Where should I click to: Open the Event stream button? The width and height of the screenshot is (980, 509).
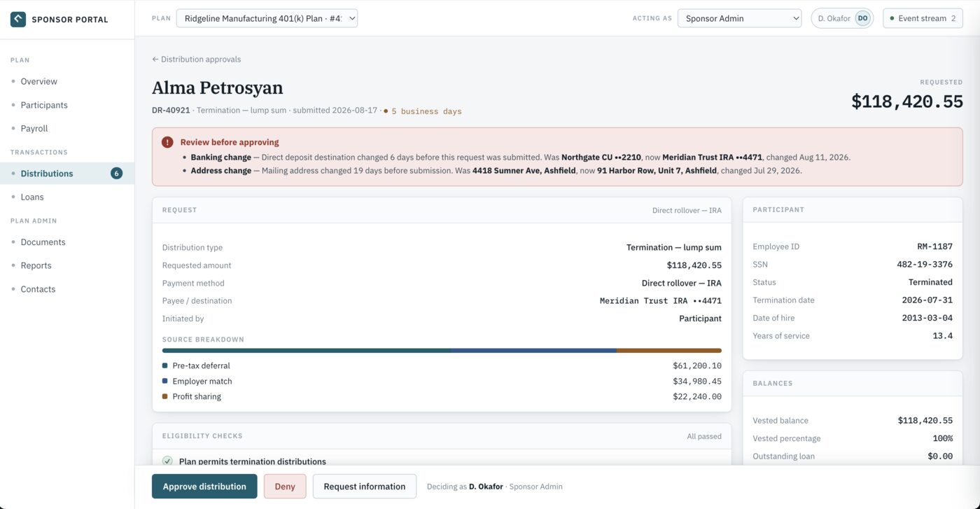pos(923,18)
